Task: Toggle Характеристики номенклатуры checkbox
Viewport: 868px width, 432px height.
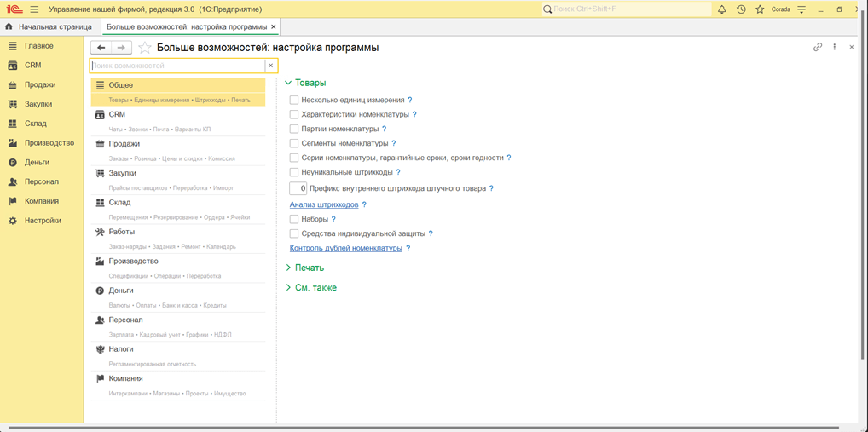Action: [x=294, y=114]
